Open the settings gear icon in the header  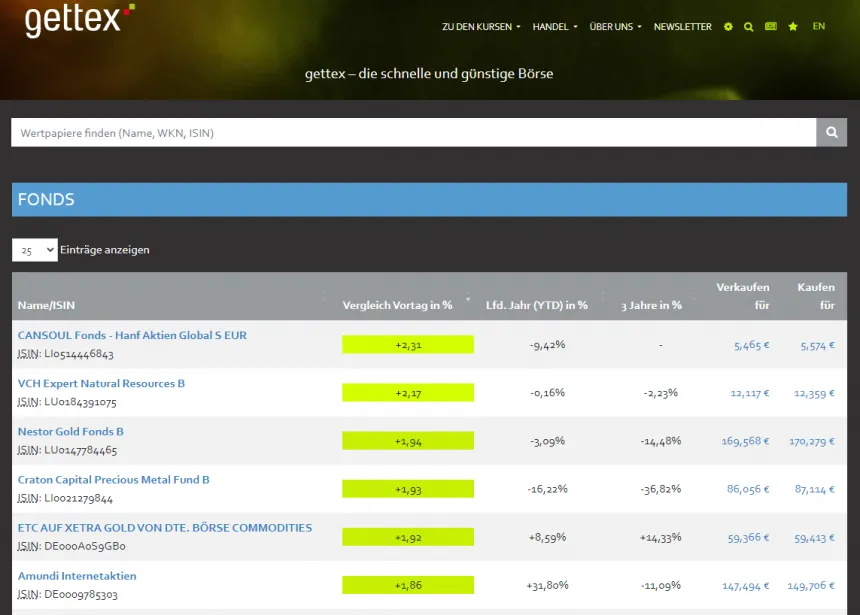coord(728,27)
